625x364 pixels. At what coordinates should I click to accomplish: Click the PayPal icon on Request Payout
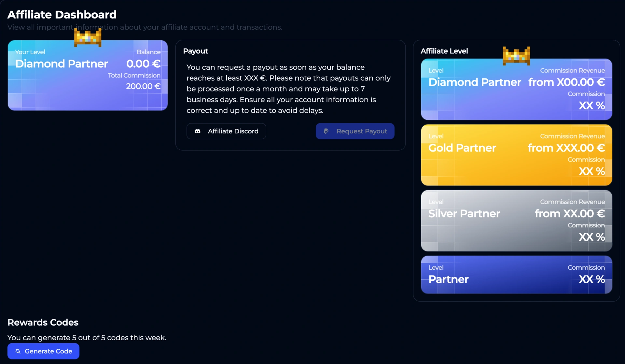(326, 131)
